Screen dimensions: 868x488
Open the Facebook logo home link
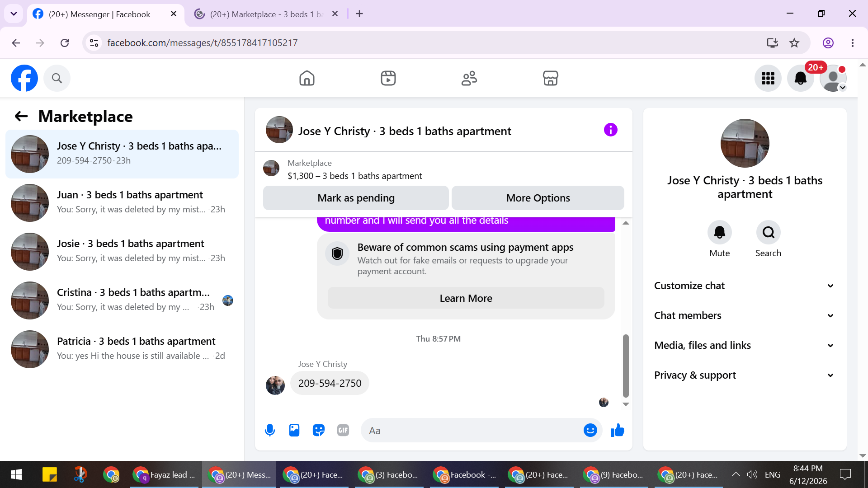pyautogui.click(x=24, y=78)
